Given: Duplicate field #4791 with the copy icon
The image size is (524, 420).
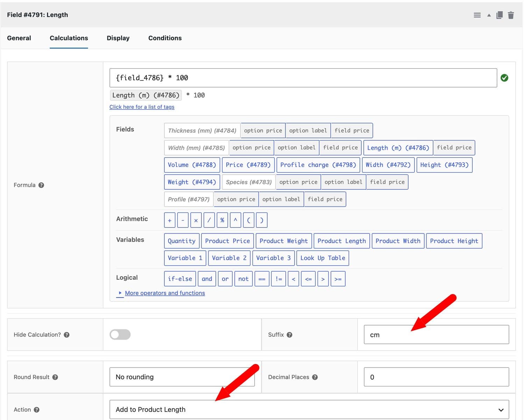Looking at the screenshot, I should tap(500, 15).
